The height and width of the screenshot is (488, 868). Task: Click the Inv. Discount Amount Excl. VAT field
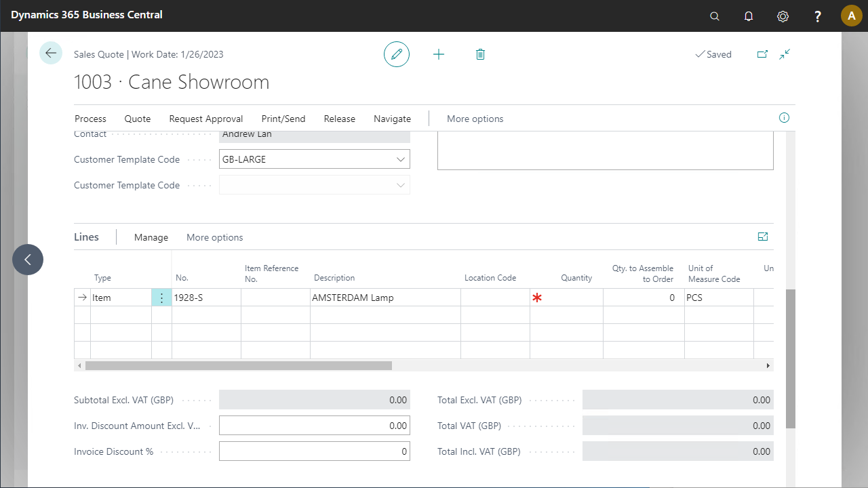pyautogui.click(x=315, y=426)
